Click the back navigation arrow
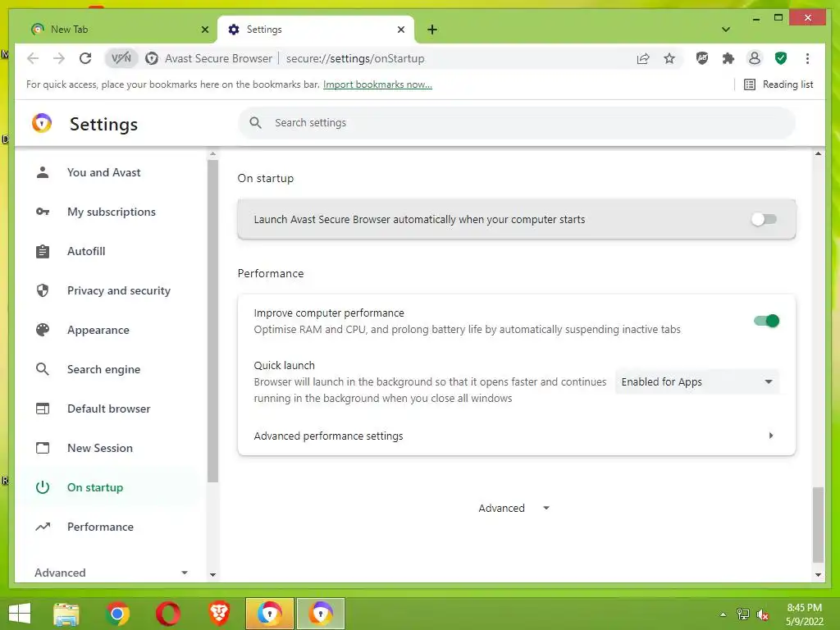Viewport: 840px width, 630px height. (x=33, y=58)
